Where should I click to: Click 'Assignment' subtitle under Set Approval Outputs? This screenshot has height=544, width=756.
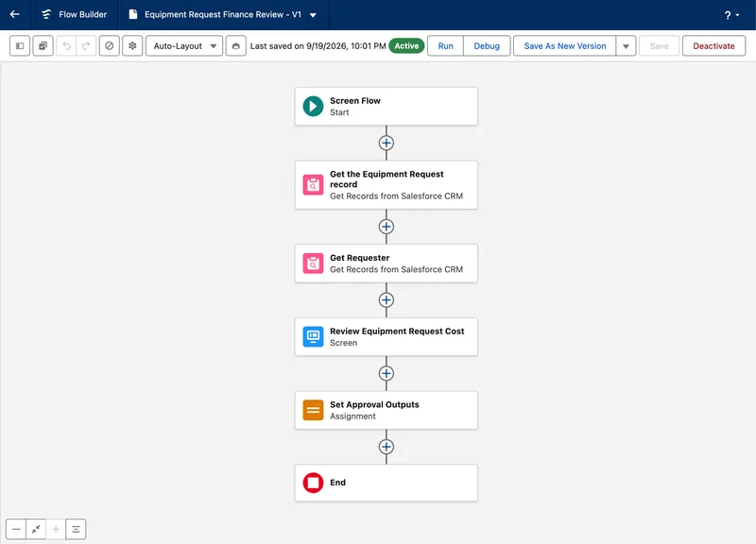click(352, 416)
